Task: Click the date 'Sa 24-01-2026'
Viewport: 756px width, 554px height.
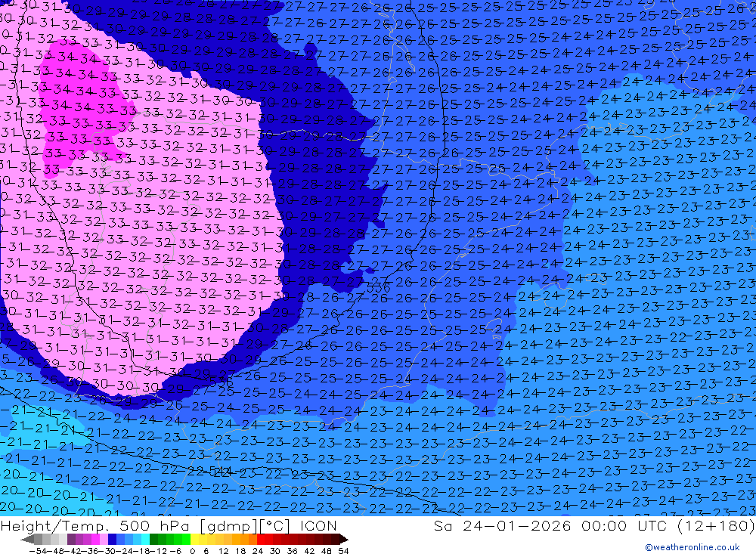Action: pos(503,526)
